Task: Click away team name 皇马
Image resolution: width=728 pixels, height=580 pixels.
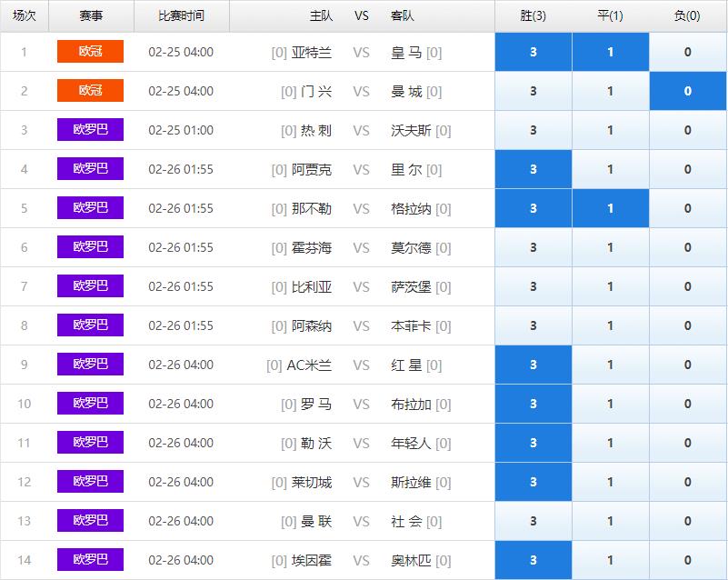Action: [406, 53]
